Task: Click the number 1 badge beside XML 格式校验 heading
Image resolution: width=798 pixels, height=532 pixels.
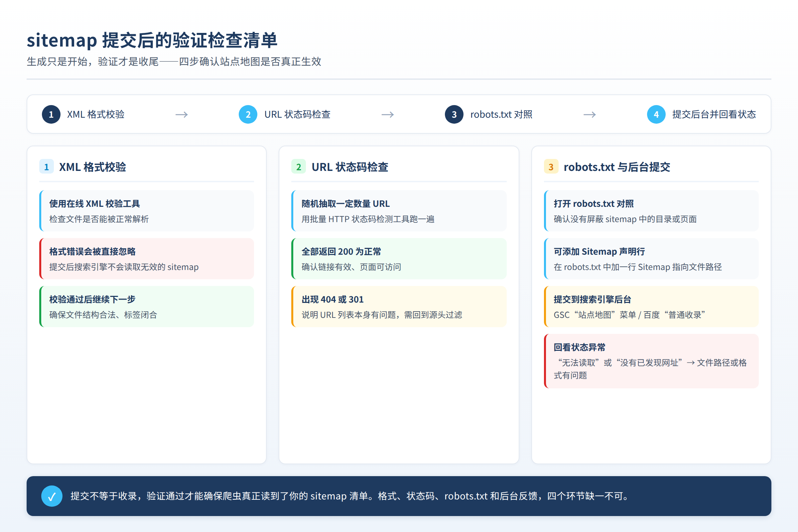Action: [47, 167]
